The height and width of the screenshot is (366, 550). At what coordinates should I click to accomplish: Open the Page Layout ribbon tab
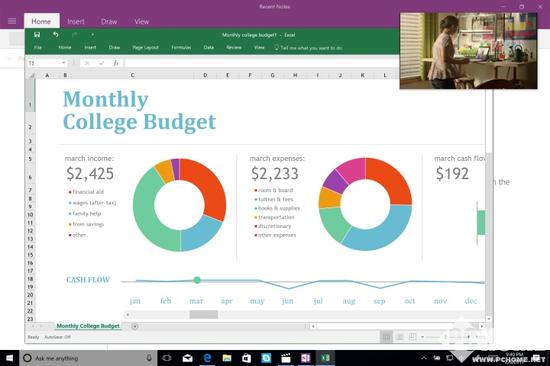coord(146,47)
